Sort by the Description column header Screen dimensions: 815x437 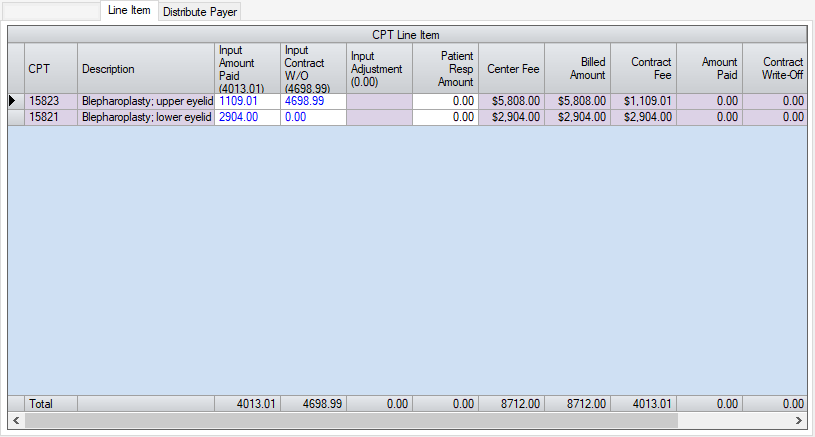(x=145, y=69)
